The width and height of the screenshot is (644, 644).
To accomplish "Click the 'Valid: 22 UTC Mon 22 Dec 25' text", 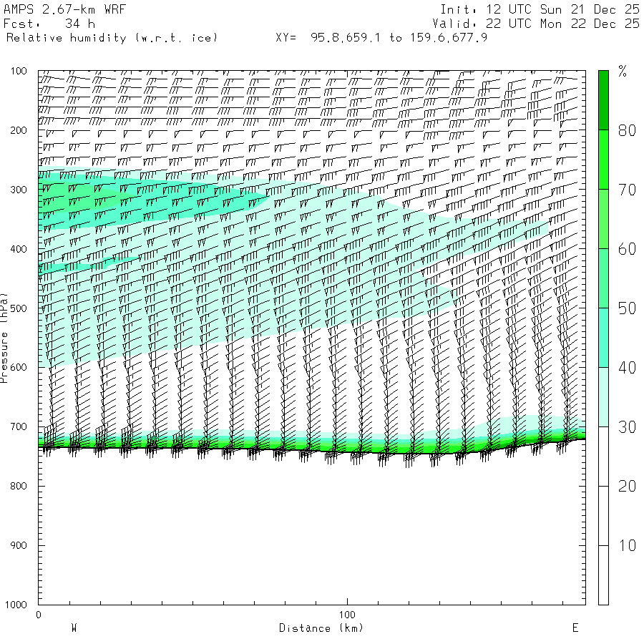I will click(535, 24).
